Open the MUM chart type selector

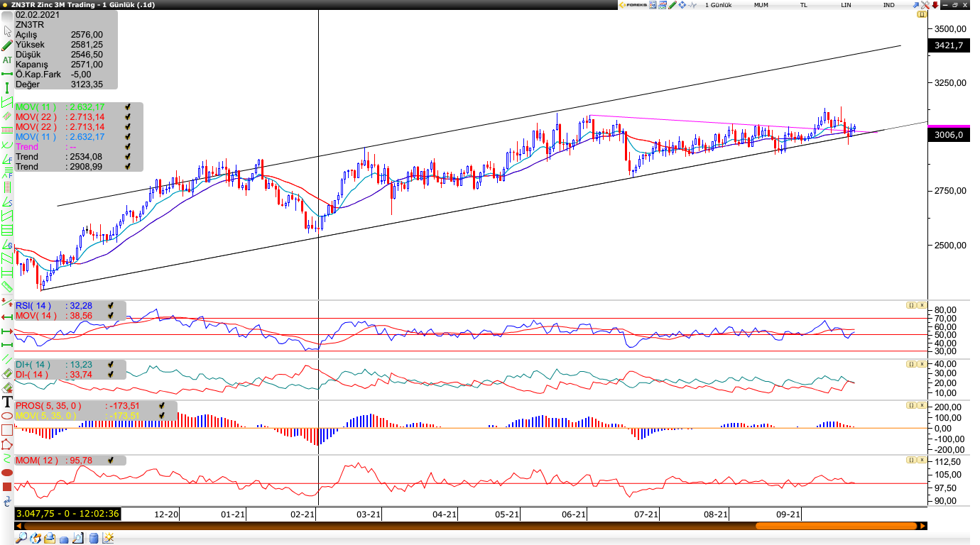(761, 5)
